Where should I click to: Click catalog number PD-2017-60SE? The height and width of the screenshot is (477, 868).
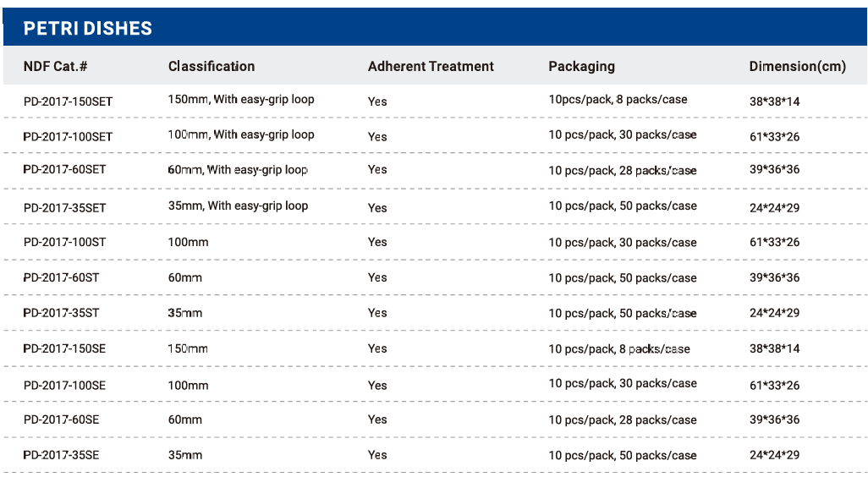[x=62, y=420]
